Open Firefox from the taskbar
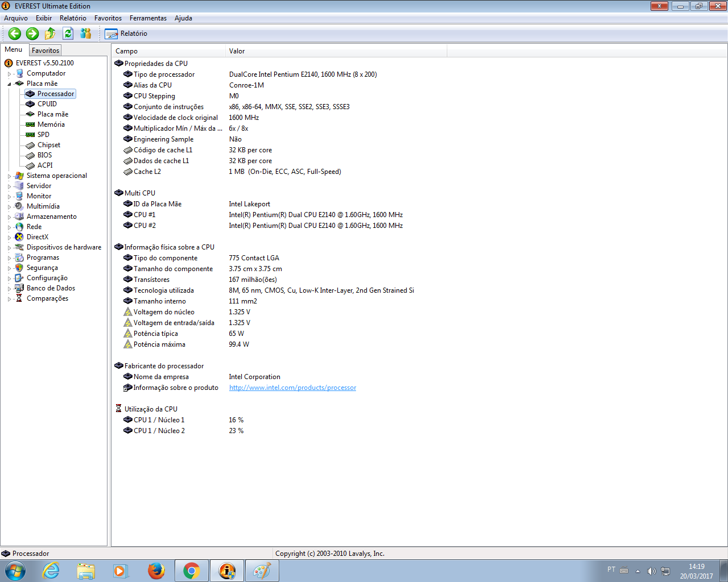 [x=156, y=571]
